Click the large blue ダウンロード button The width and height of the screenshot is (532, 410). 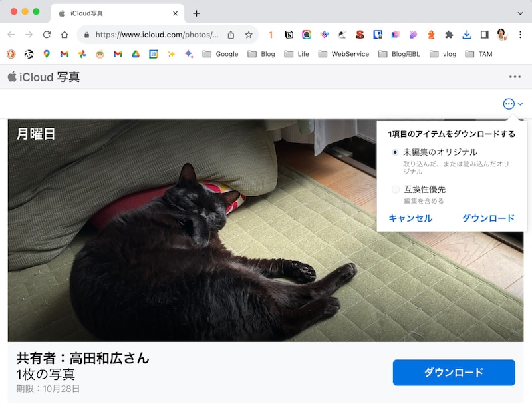454,372
